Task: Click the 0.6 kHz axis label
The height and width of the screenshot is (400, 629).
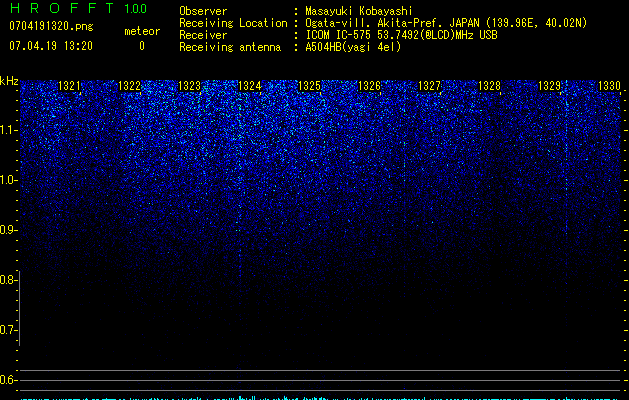Action: point(8,380)
